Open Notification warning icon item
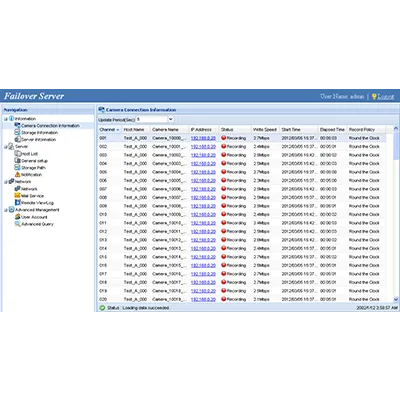Viewport: 400px width, 400px height. pyautogui.click(x=17, y=175)
